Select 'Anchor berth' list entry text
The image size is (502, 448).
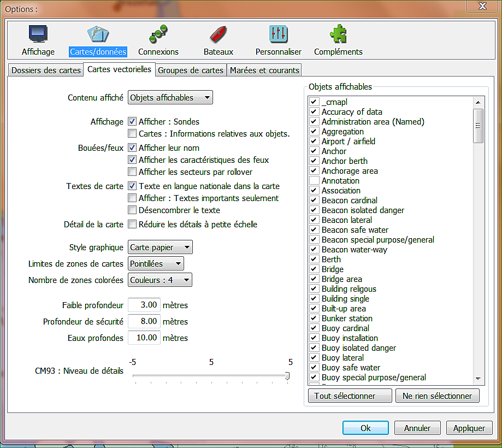pyautogui.click(x=345, y=161)
